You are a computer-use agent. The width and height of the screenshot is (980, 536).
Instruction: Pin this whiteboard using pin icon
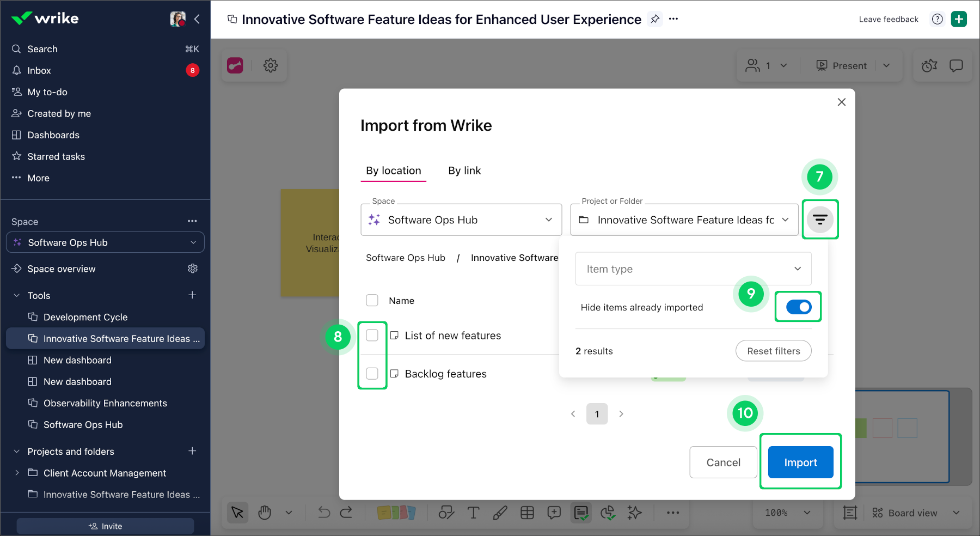pyautogui.click(x=655, y=19)
